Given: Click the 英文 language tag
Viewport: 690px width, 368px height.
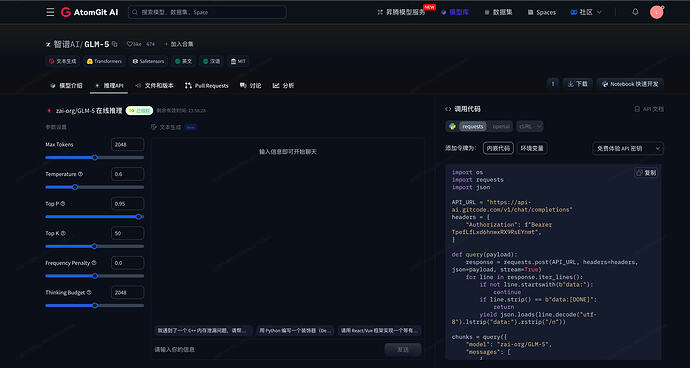Looking at the screenshot, I should coord(184,61).
